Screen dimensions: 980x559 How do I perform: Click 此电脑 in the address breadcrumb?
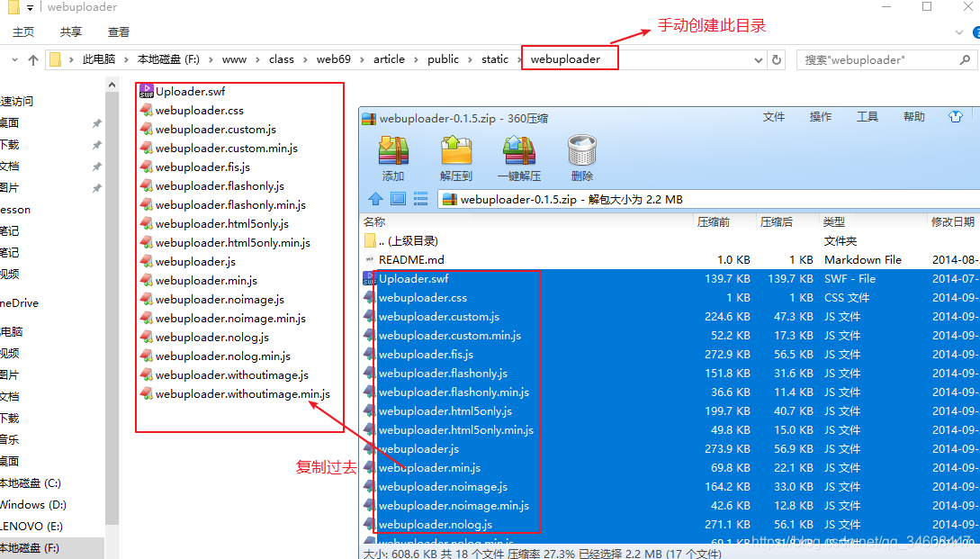click(x=99, y=59)
